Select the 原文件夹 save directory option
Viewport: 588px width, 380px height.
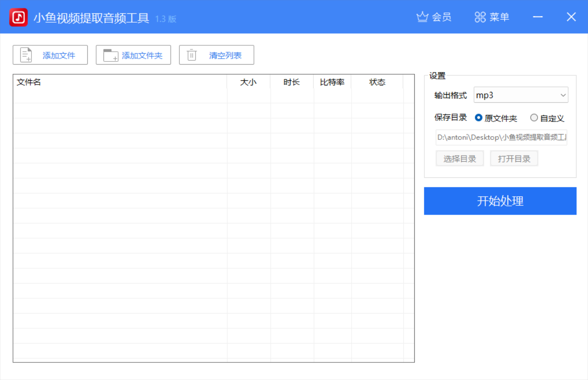point(479,118)
